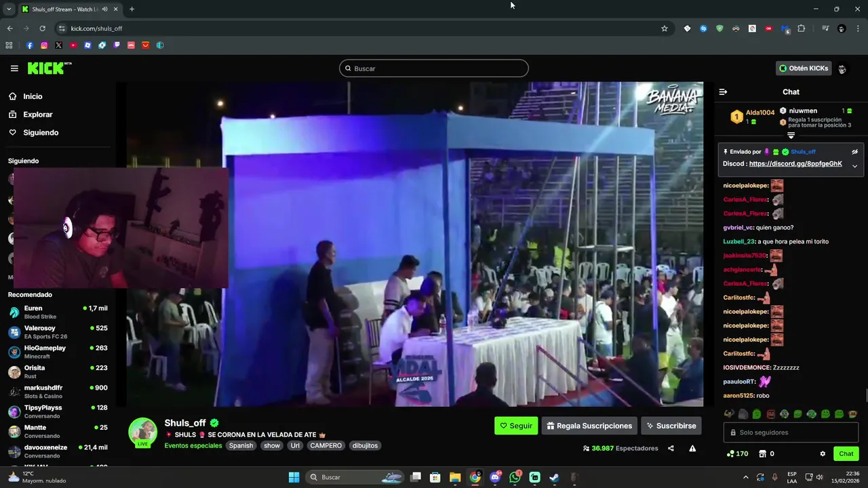Bookmark this page with star icon
Viewport: 868px width, 488px height.
coord(665,28)
